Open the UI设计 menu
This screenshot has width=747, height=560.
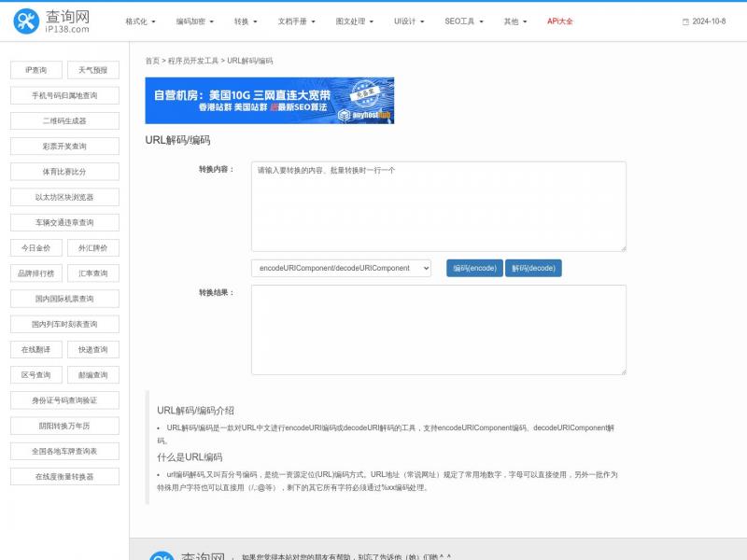409,21
